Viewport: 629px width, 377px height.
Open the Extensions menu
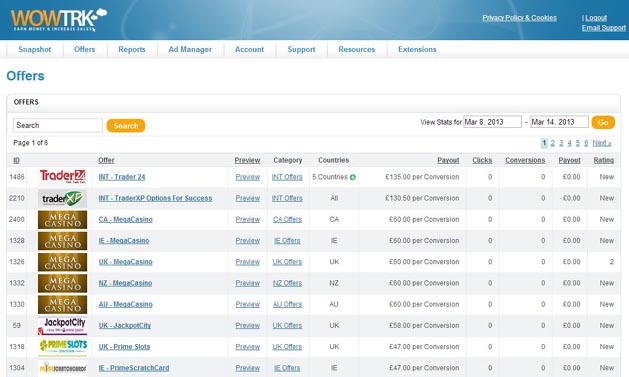pos(417,49)
